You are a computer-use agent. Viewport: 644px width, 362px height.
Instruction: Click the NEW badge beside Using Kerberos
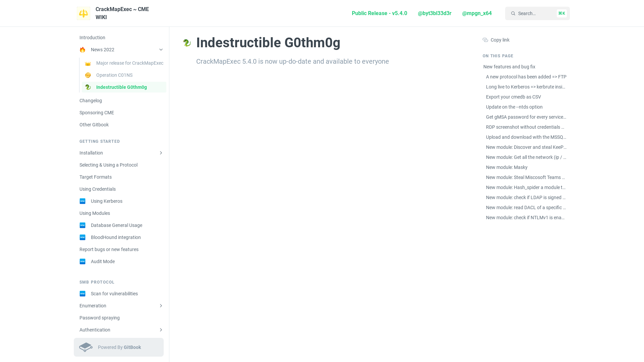coord(83,201)
